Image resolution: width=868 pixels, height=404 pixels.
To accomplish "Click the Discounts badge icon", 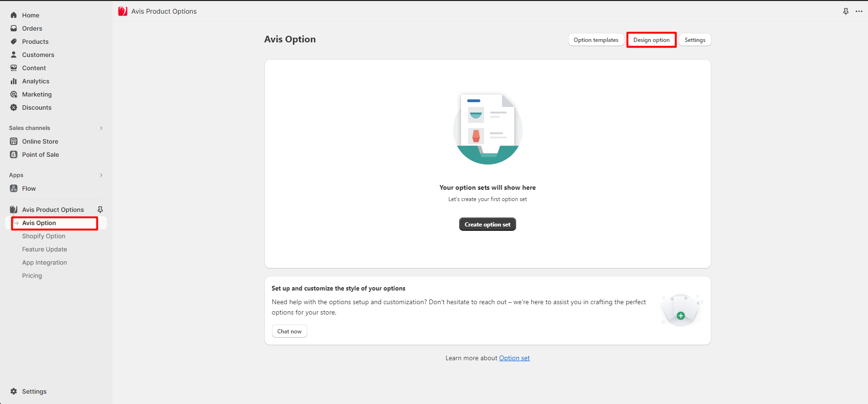I will click(14, 107).
